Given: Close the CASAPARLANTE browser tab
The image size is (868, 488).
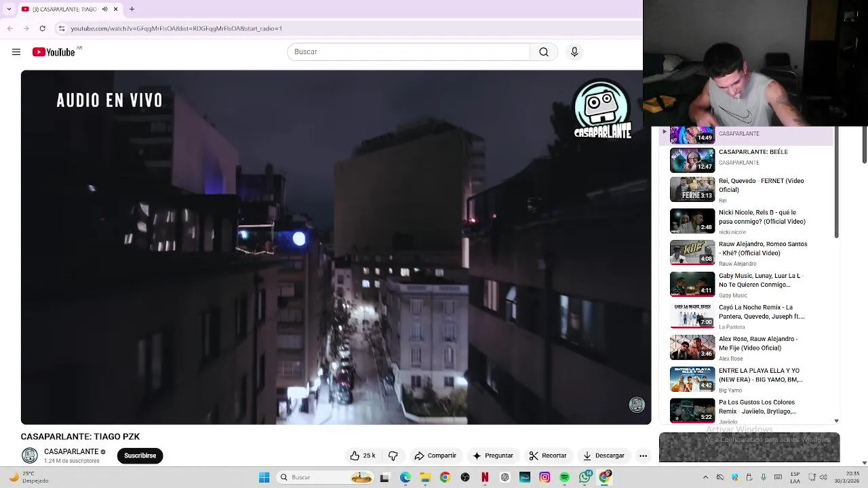Looking at the screenshot, I should point(115,9).
